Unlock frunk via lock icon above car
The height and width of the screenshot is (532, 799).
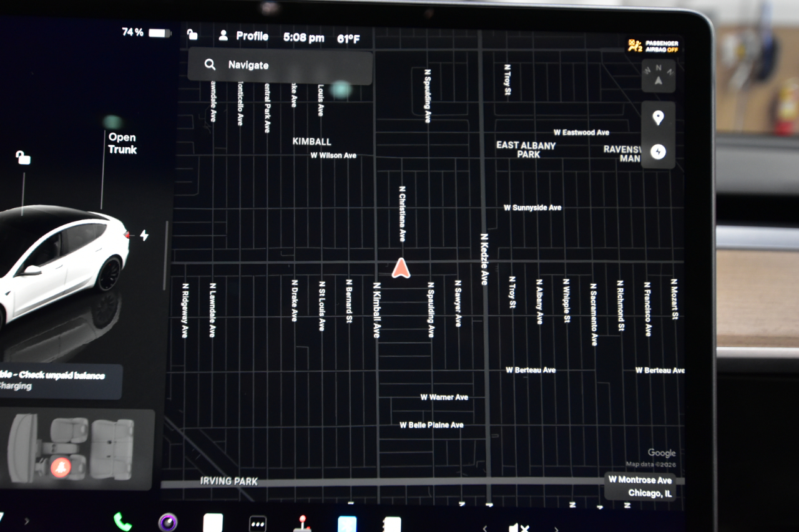coord(23,158)
